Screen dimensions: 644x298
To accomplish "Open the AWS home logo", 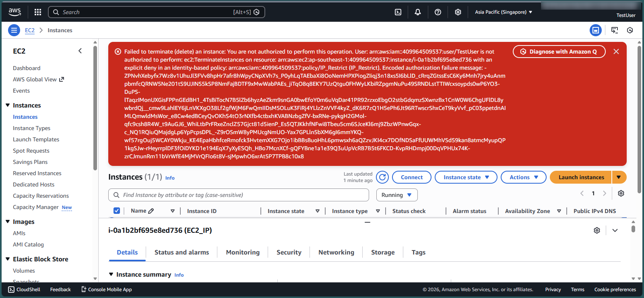I will pos(15,12).
